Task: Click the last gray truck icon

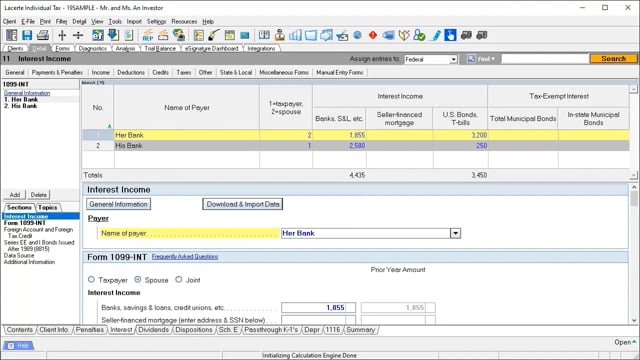Action: [482, 36]
